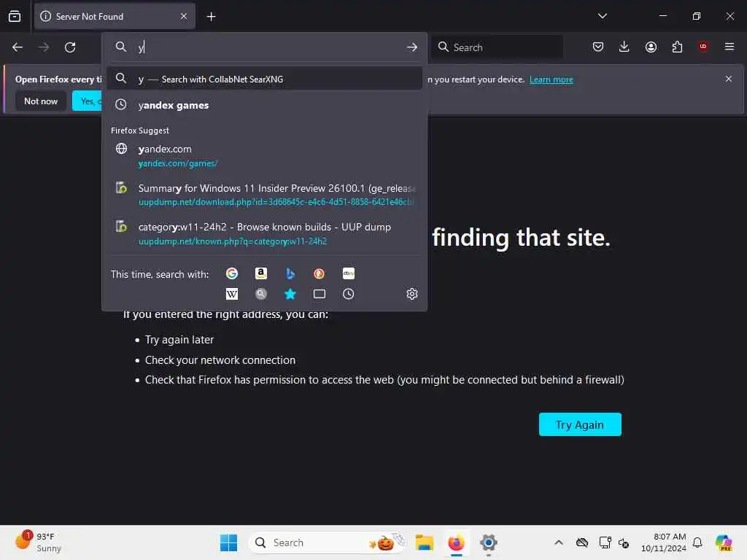Show hidden system tray icons
Image resolution: width=747 pixels, height=560 pixels.
559,542
